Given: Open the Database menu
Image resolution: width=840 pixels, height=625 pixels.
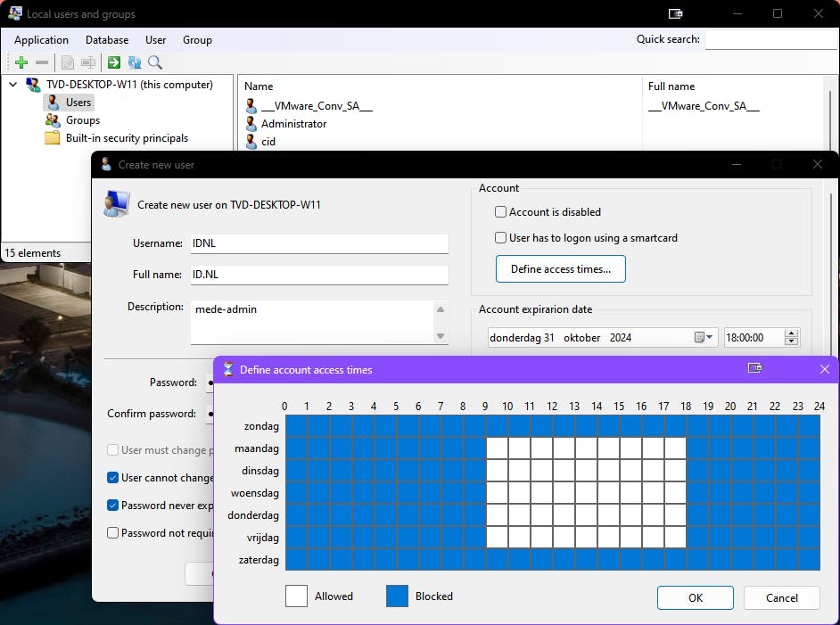Looking at the screenshot, I should tap(107, 40).
